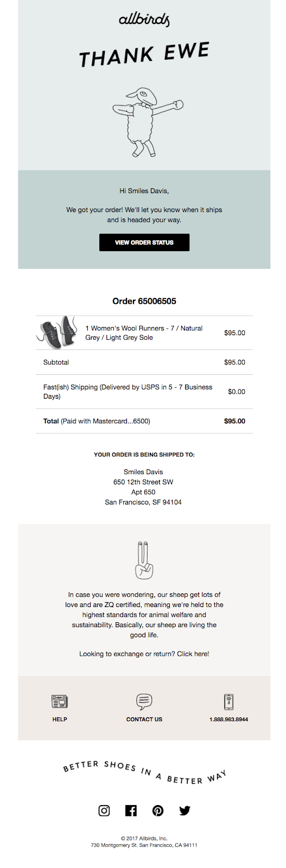Click the 1.888.963.8944 phone number

(x=229, y=719)
